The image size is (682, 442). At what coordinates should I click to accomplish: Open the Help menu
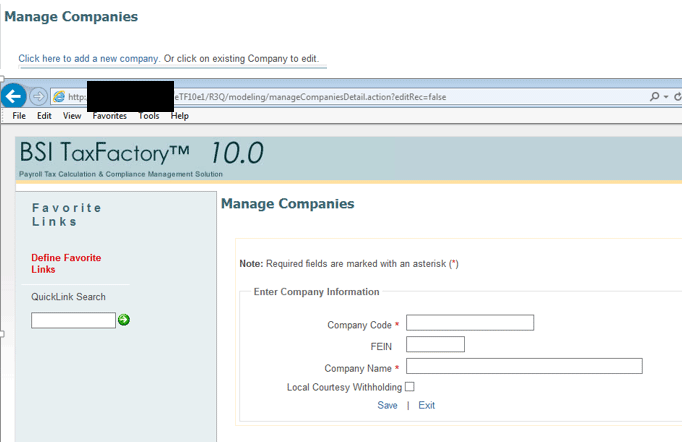180,116
